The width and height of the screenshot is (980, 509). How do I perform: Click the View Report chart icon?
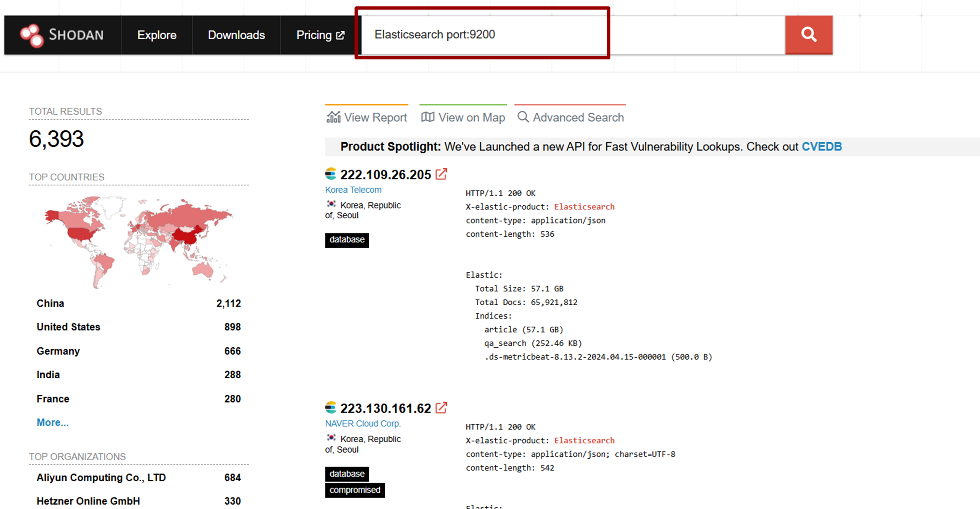[x=334, y=117]
